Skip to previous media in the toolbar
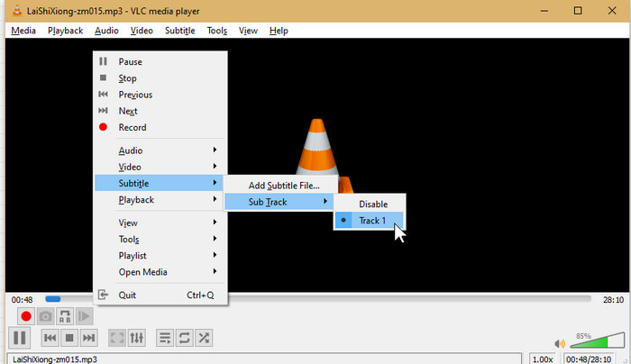 (50, 338)
